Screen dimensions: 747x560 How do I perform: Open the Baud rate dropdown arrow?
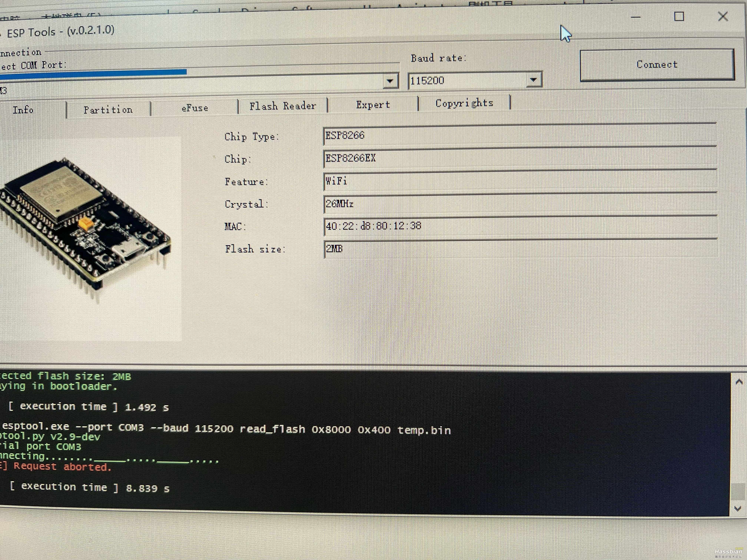pos(533,80)
